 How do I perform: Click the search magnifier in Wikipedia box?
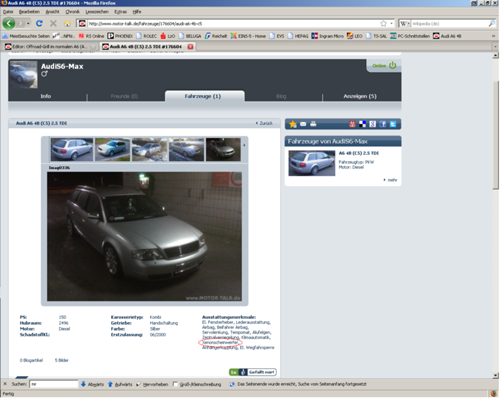coord(492,24)
